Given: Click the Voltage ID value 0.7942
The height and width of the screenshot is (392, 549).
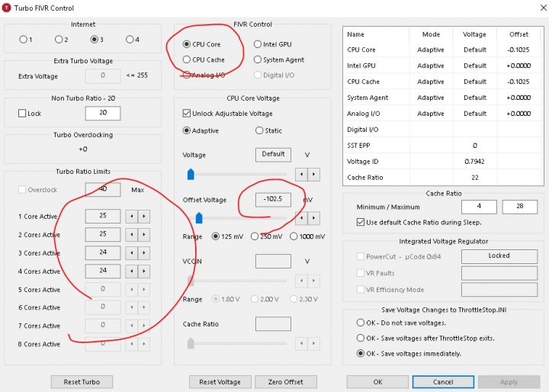Looking at the screenshot, I should click(x=474, y=162).
